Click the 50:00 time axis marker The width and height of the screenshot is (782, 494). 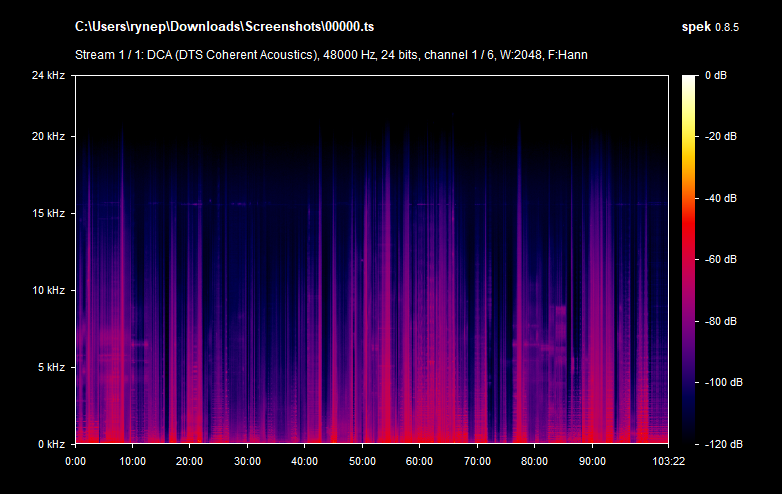[x=362, y=461]
